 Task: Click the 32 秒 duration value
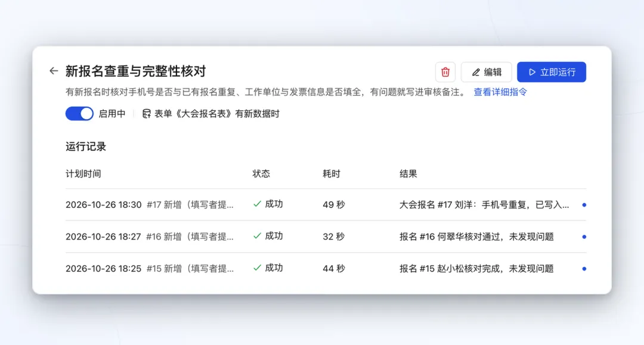pyautogui.click(x=333, y=237)
